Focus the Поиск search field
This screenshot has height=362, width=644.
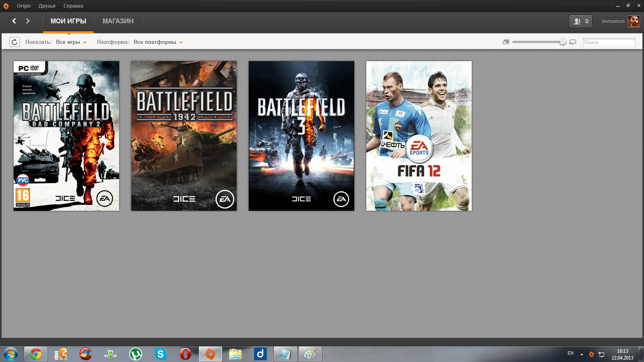click(609, 42)
